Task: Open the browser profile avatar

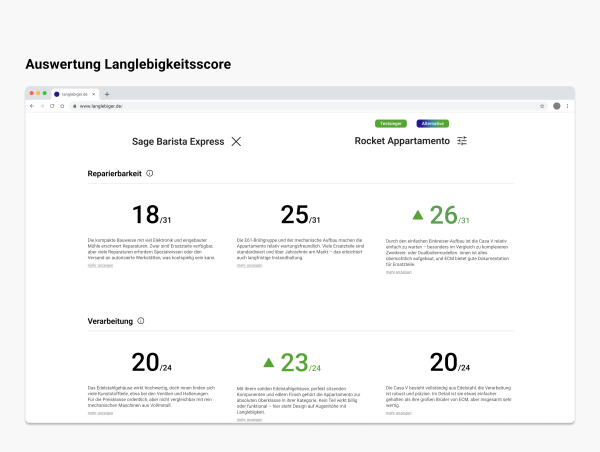Action: [557, 105]
